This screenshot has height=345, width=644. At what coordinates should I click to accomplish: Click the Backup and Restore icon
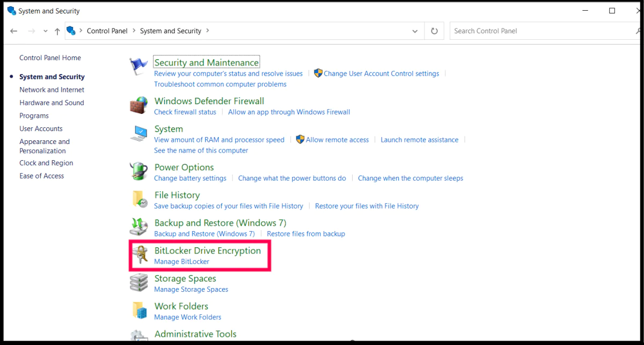coord(138,227)
